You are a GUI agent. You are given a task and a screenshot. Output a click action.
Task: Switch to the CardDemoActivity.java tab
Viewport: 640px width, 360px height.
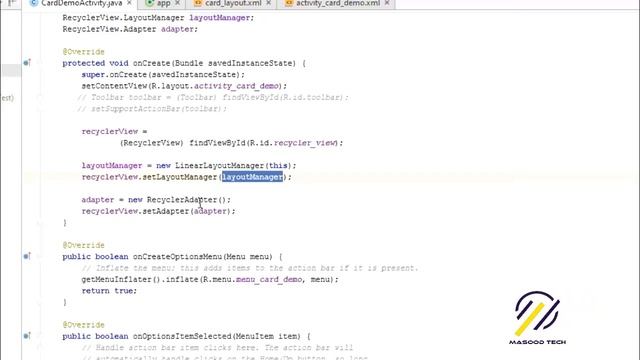[x=82, y=3]
